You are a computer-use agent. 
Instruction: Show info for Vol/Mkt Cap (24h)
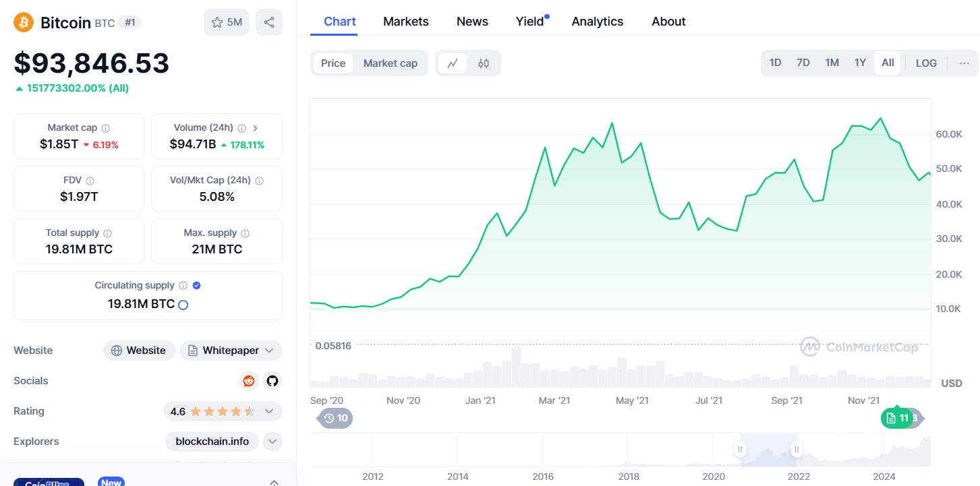(260, 181)
